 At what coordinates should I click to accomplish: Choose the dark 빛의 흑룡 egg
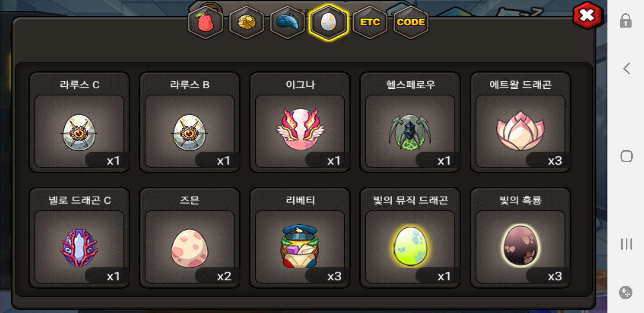[520, 238]
